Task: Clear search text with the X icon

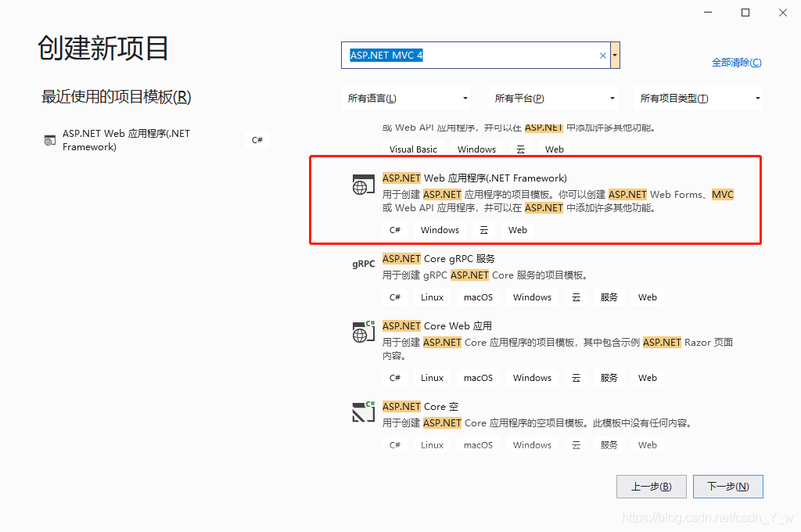Action: 603,56
